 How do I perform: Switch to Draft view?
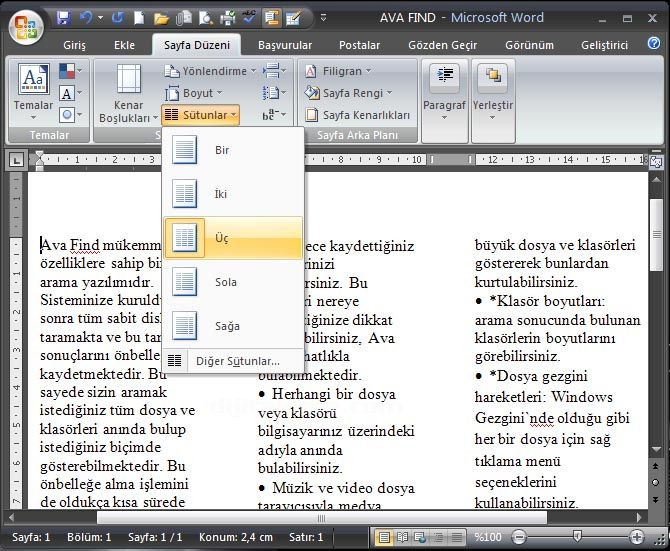pyautogui.click(x=456, y=537)
